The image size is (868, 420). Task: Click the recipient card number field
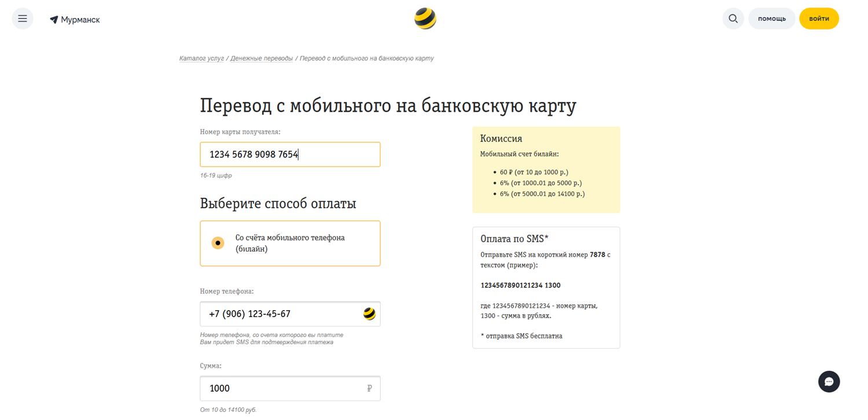[x=290, y=154]
